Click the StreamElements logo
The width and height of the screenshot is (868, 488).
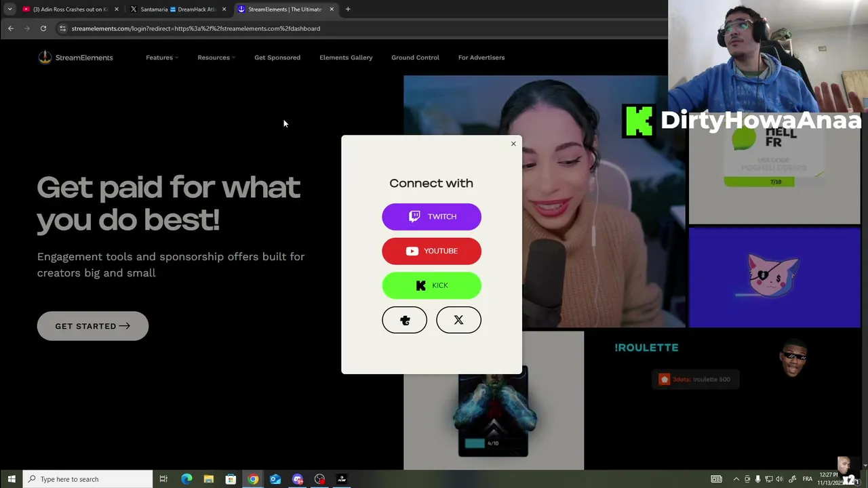(75, 58)
